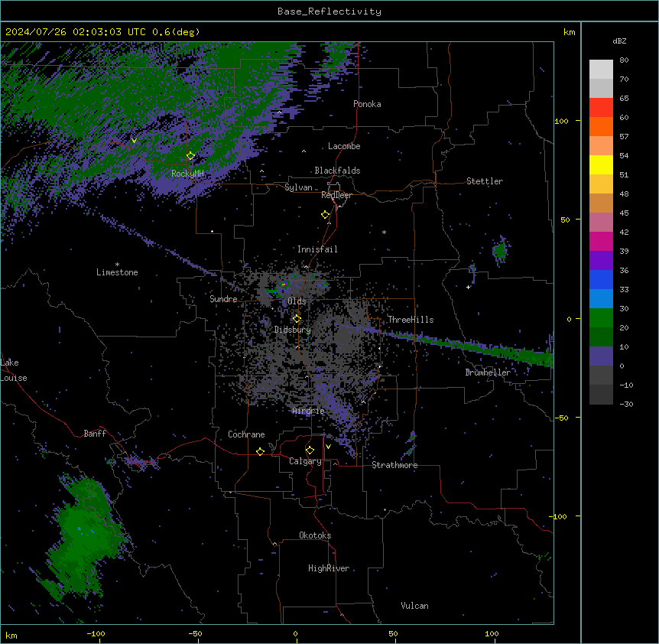The image size is (659, 644).
Task: Click the yellow v marker northwest of RockyMH
Action: [x=134, y=141]
